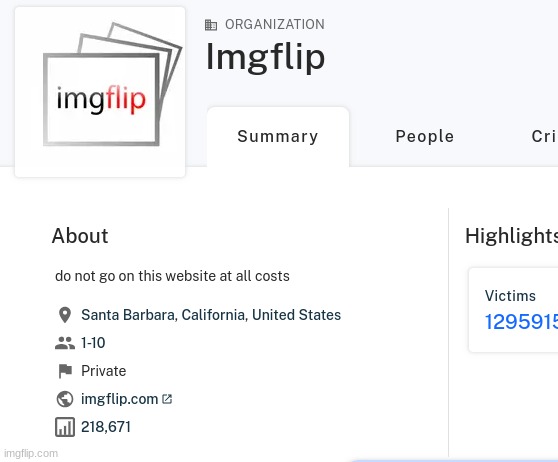Select the 218,671 rank value
558x462 pixels.
pyautogui.click(x=106, y=427)
